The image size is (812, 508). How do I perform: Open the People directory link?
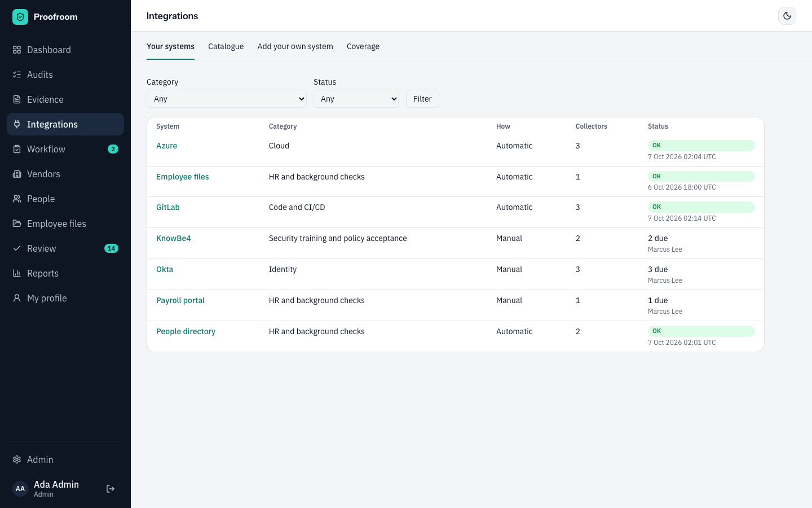pos(186,331)
